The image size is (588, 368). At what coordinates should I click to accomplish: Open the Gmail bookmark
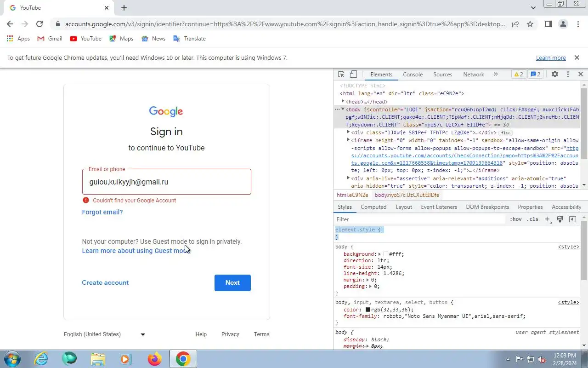(x=50, y=39)
